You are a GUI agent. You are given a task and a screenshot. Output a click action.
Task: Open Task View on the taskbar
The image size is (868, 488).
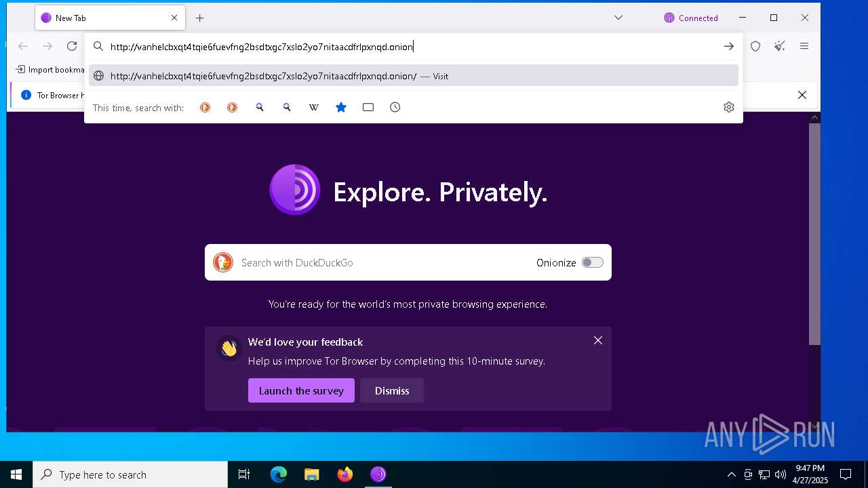coord(244,474)
